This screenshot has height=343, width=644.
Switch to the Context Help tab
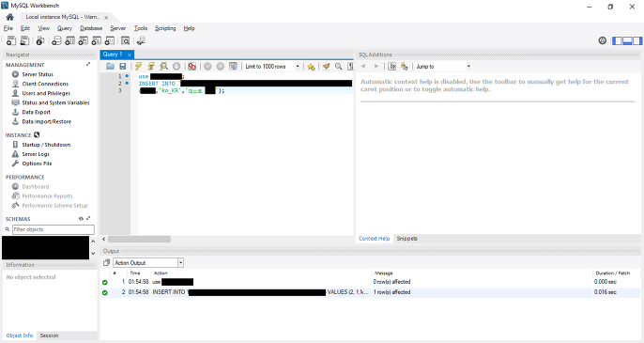click(x=375, y=239)
